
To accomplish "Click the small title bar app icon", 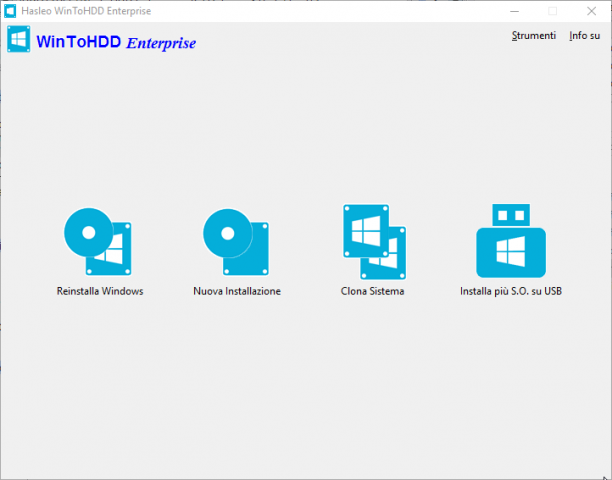I will pos(10,11).
